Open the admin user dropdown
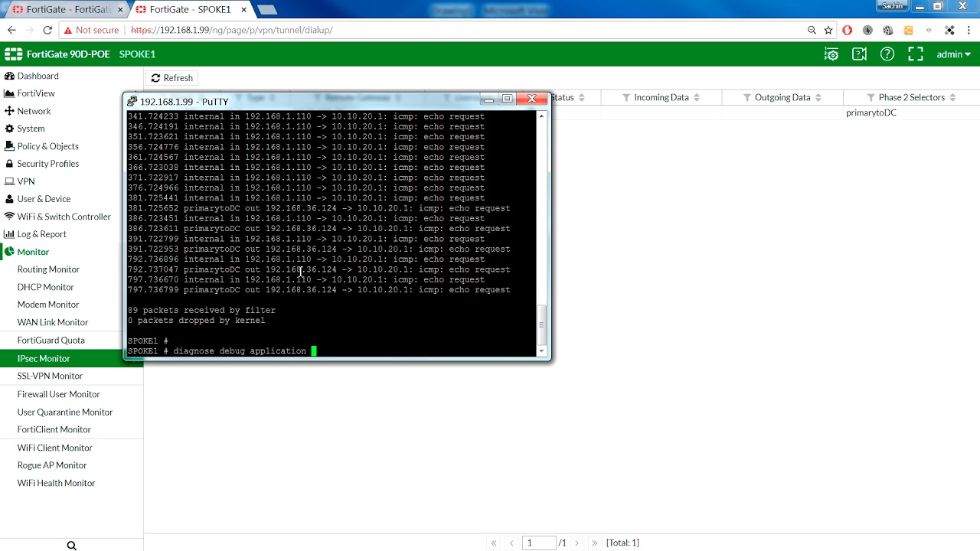Viewport: 980px width, 551px height. pyautogui.click(x=954, y=54)
